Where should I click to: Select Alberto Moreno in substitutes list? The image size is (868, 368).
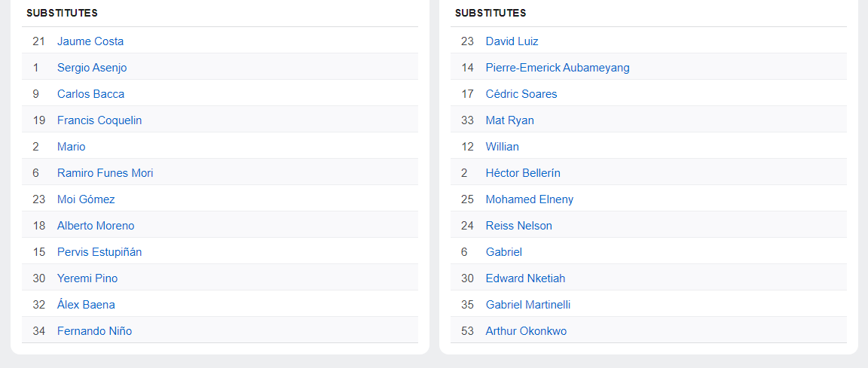pyautogui.click(x=96, y=226)
